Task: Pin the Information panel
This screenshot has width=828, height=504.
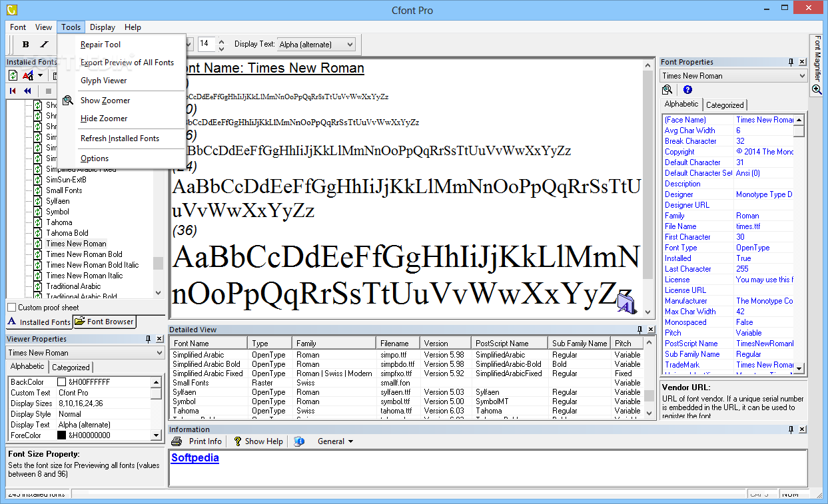Action: [x=791, y=429]
